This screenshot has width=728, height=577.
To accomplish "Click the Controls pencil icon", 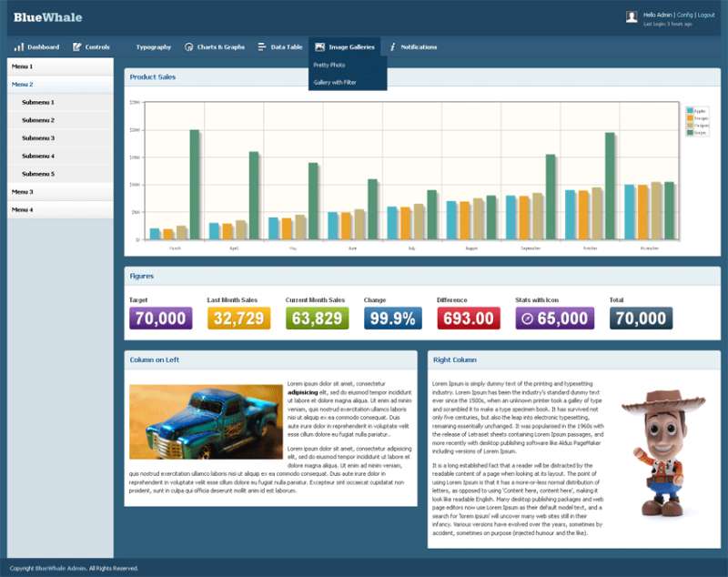I will 77,47.
